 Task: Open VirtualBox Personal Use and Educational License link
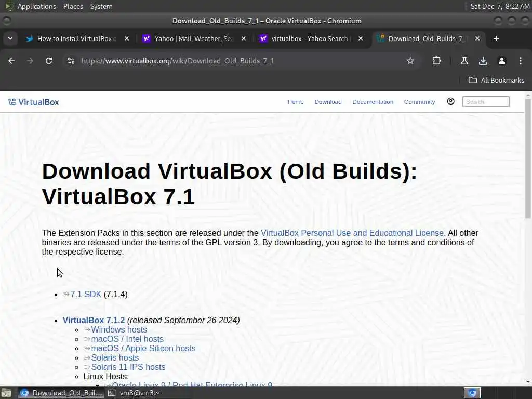[x=352, y=233]
